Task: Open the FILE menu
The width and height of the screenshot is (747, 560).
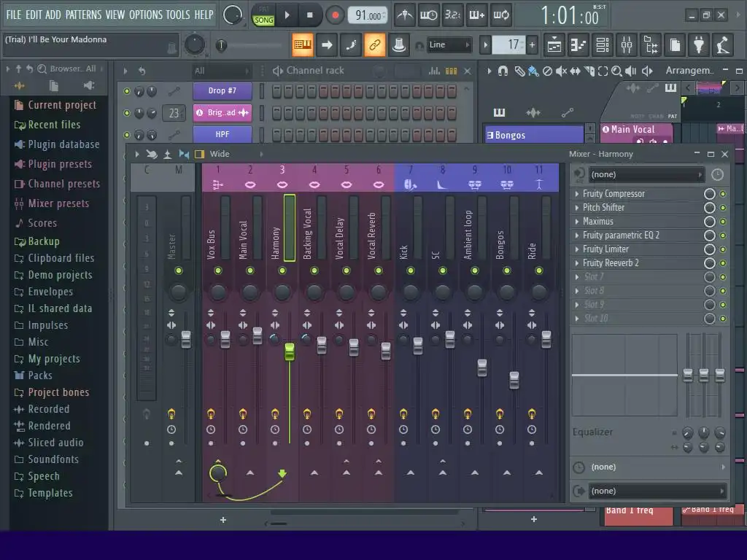Action: pos(14,15)
